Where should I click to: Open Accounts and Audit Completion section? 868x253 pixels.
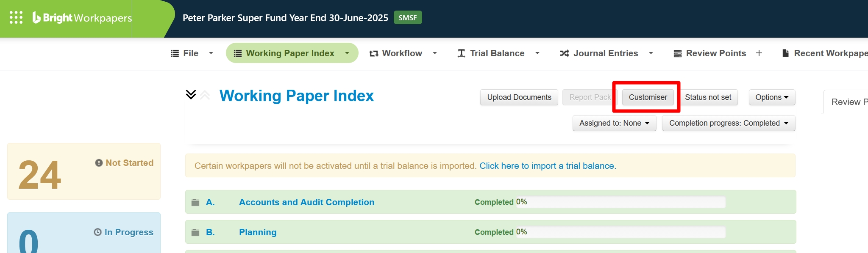pos(306,202)
